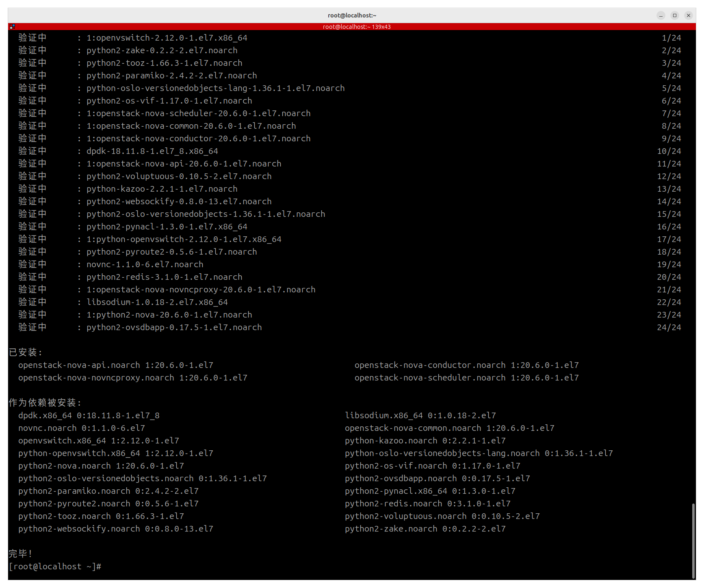Click text python2-paramiko-2.4.2-2.el7.noarch in verify list
This screenshot has width=704, height=588.
tap(172, 76)
